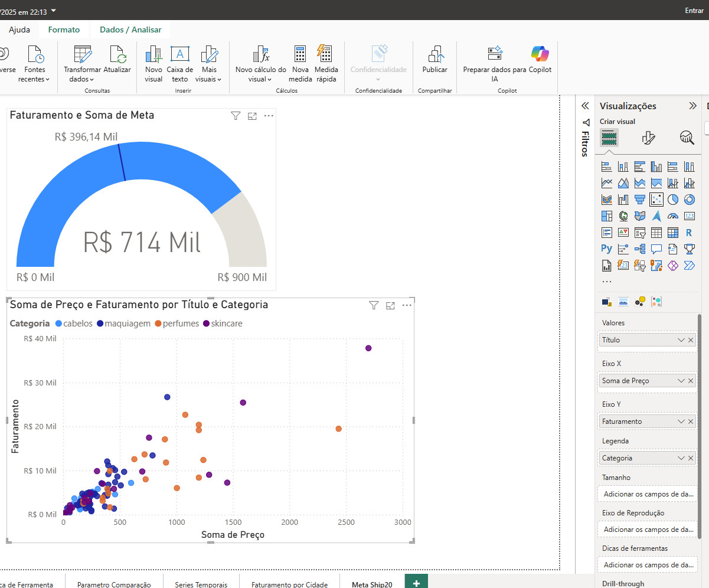Click Get more visuals ellipsis
Viewport: 709px width, 588px height.
point(607,282)
